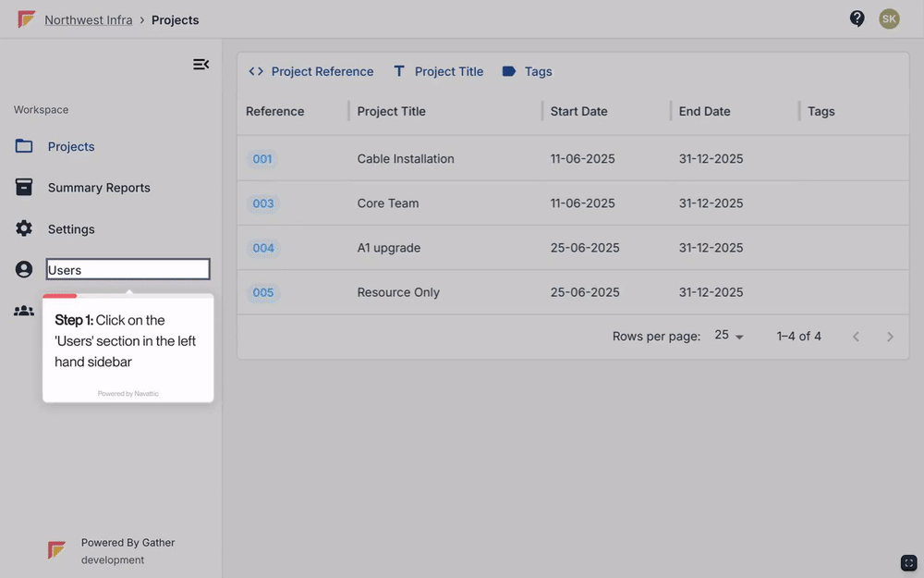Open the Northwest Infra breadcrumb link

point(89,19)
